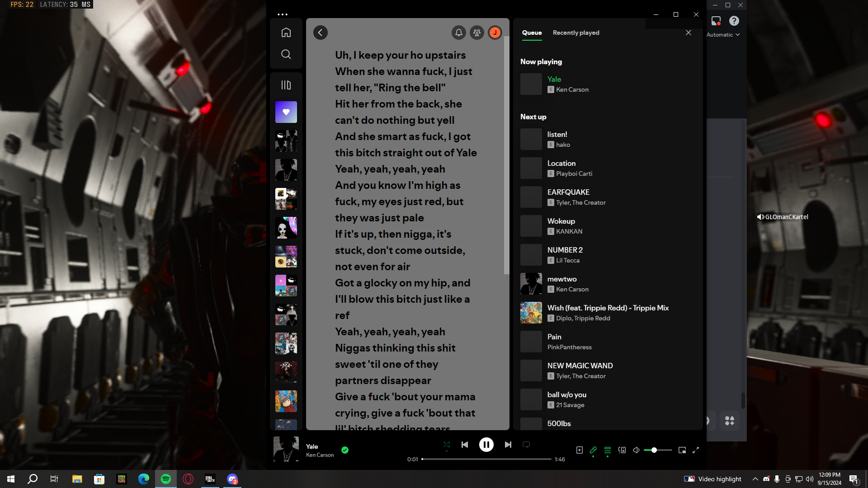
Task: Open the three-dots app menu
Action: pos(283,14)
